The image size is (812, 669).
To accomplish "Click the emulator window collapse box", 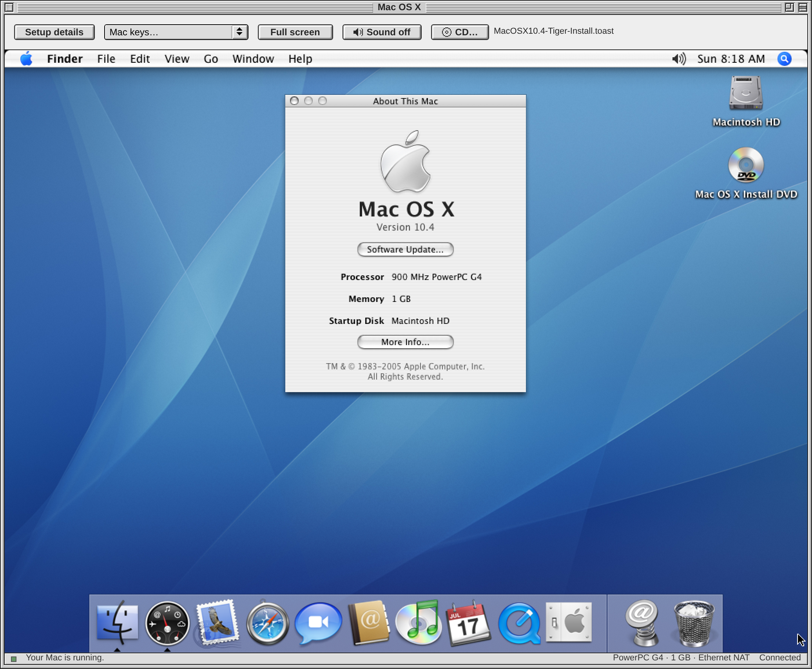I will coord(802,7).
